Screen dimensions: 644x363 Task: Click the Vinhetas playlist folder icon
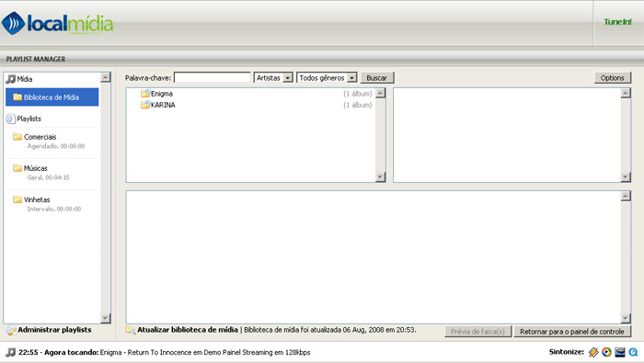click(x=17, y=199)
